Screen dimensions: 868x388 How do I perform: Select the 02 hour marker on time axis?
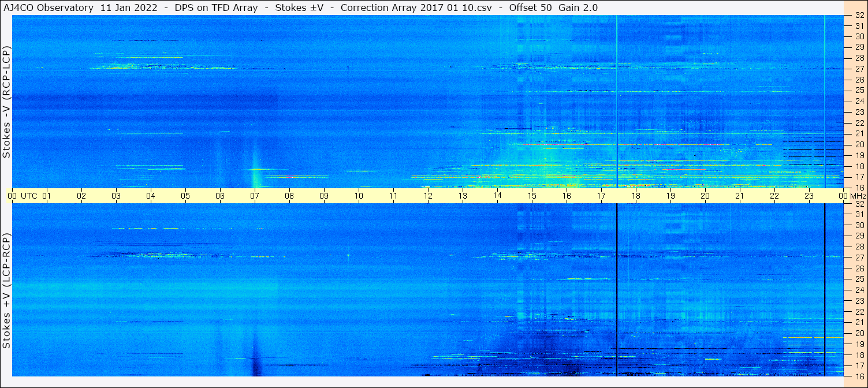pyautogui.click(x=81, y=196)
